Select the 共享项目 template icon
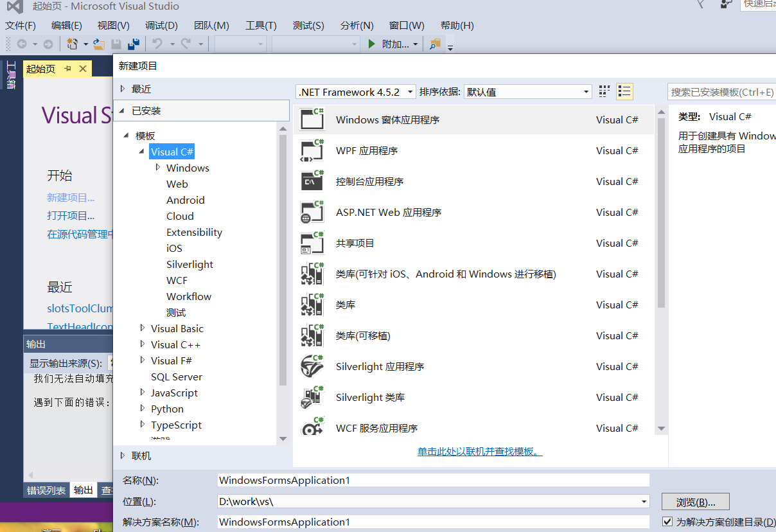This screenshot has width=776, height=532. 313,243
